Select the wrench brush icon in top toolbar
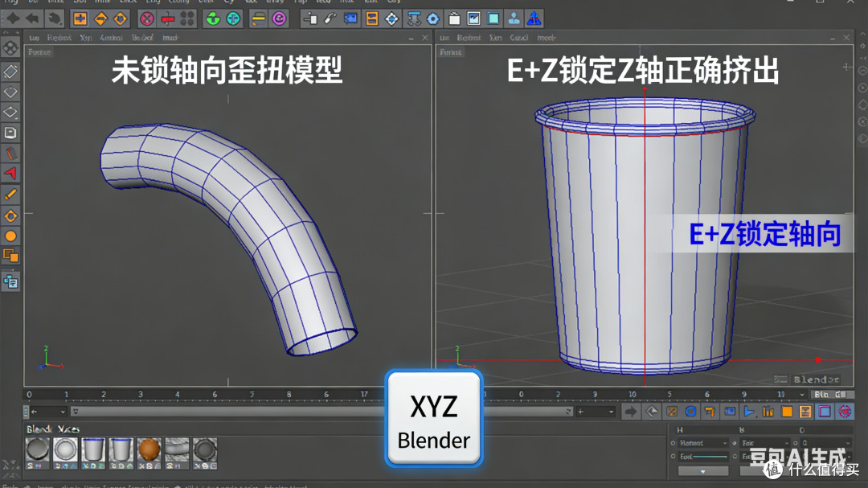Screen dimensions: 868x488 click(x=330, y=18)
